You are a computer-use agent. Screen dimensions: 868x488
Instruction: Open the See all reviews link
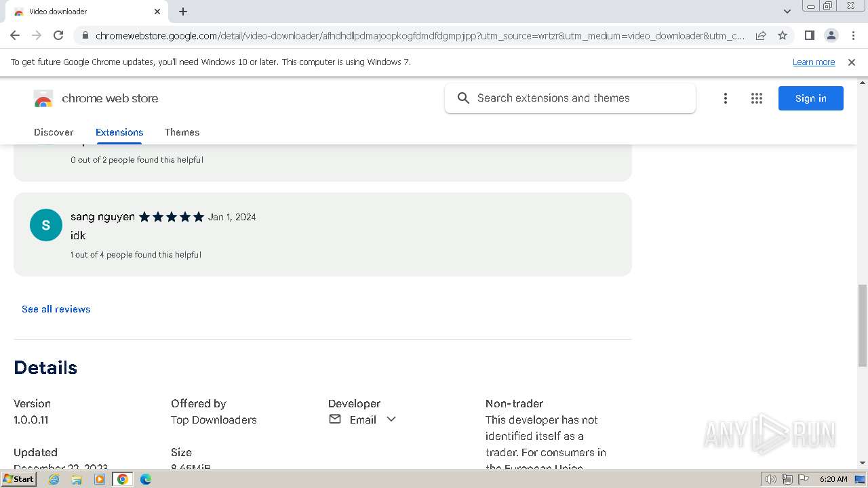56,309
